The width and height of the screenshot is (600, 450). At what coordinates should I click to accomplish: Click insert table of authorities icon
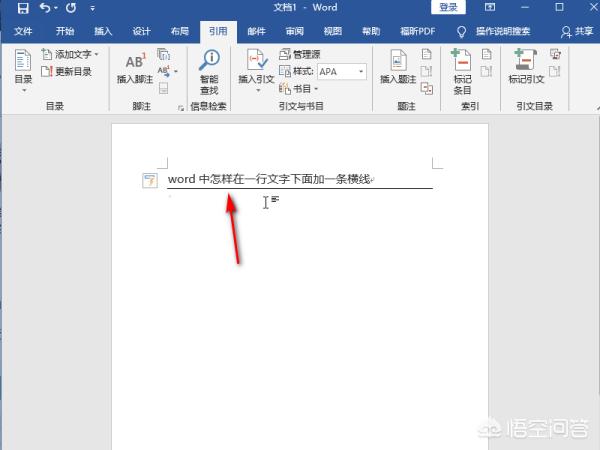555,54
